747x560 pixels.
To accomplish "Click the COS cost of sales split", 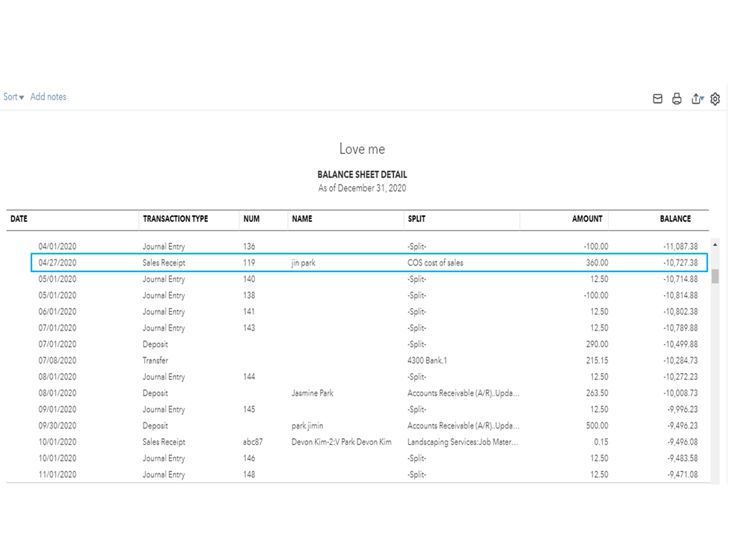I will click(435, 263).
